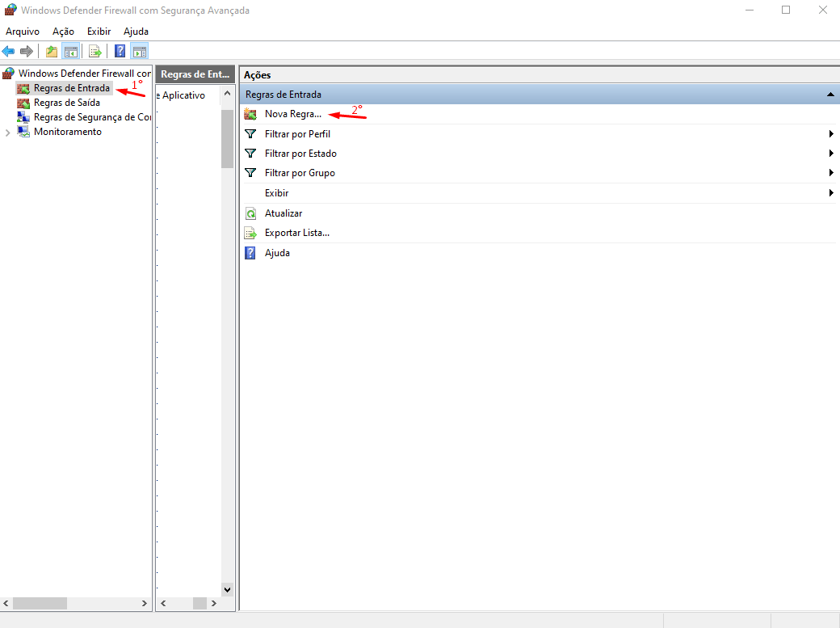Select Regras de Saída in the tree
Viewport: 840px width, 628px height.
[x=67, y=103]
